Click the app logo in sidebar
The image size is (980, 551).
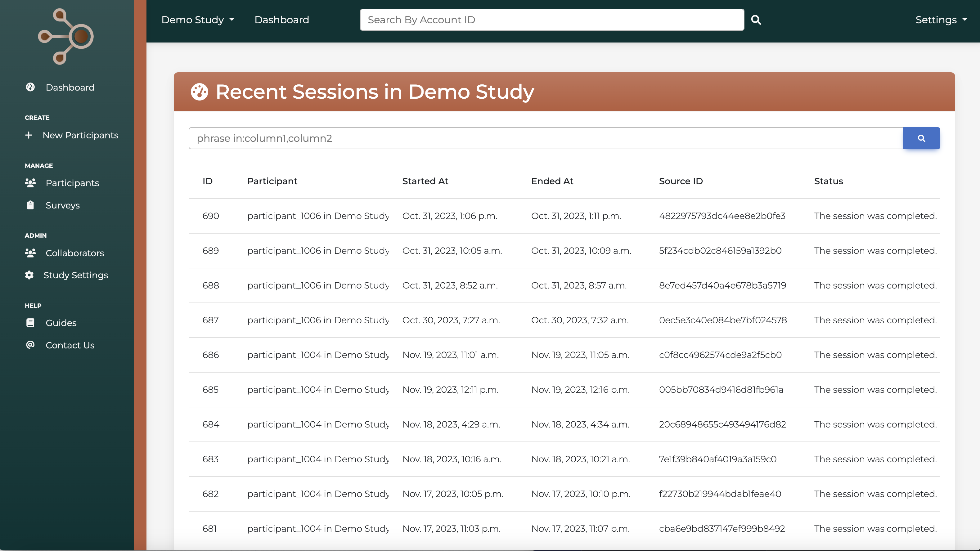click(x=66, y=37)
